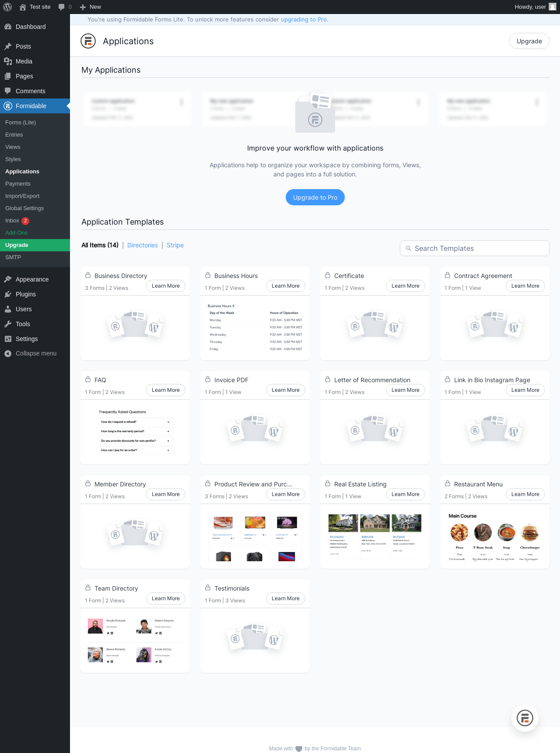Learn More about FAQ template
This screenshot has width=560, height=753.
[x=166, y=390]
